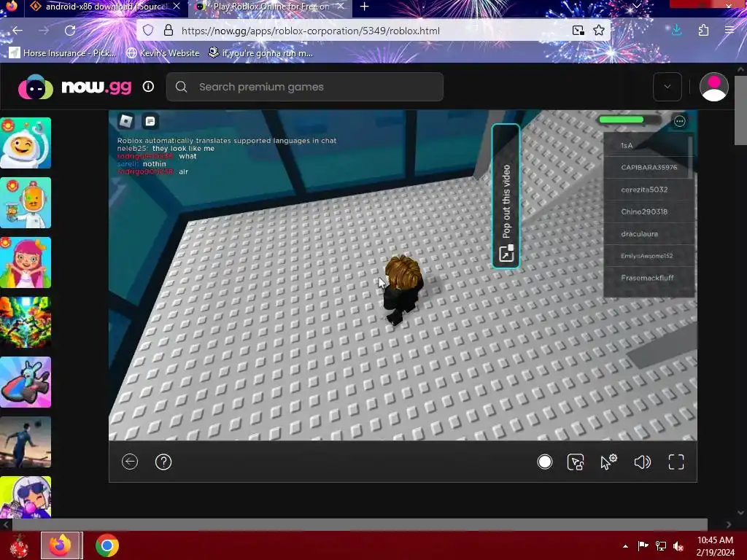Bookmark this page with the star
The height and width of the screenshot is (560, 747).
[599, 31]
